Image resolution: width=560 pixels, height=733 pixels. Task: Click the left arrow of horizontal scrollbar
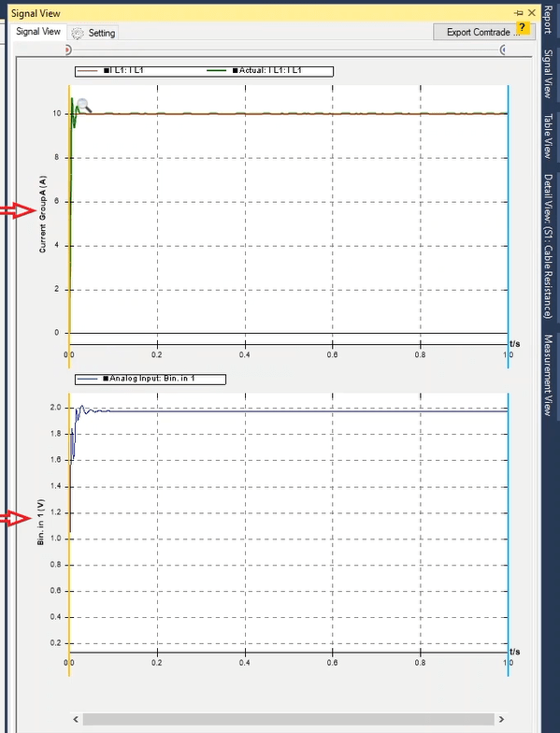pos(76,719)
